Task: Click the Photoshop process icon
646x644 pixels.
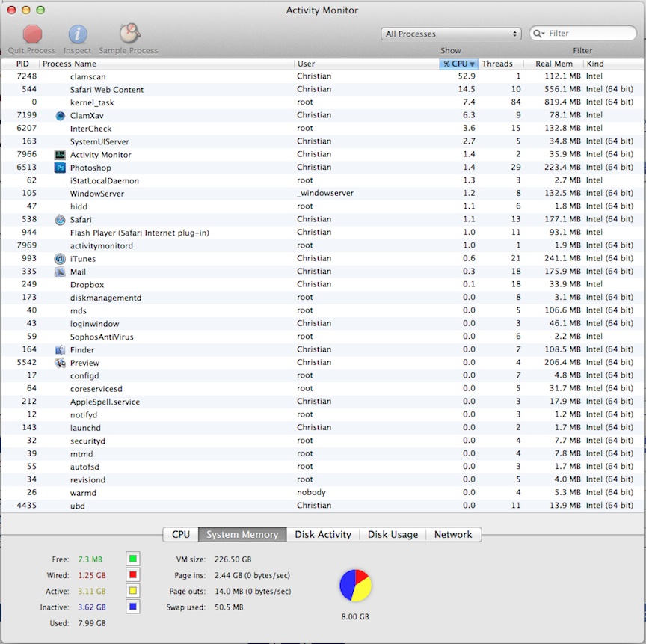Action: click(x=60, y=168)
